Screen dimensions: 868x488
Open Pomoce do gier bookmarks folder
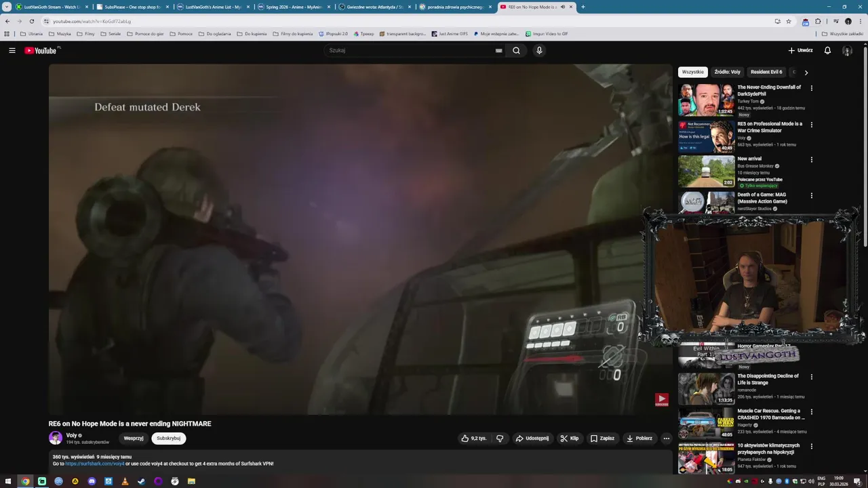[x=144, y=33]
